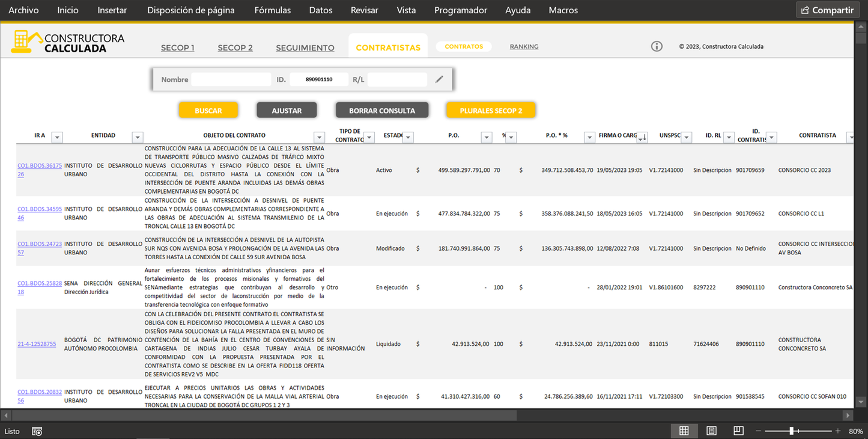Go to the SEGUIMIENTO tab
The image size is (868, 439).
[305, 48]
